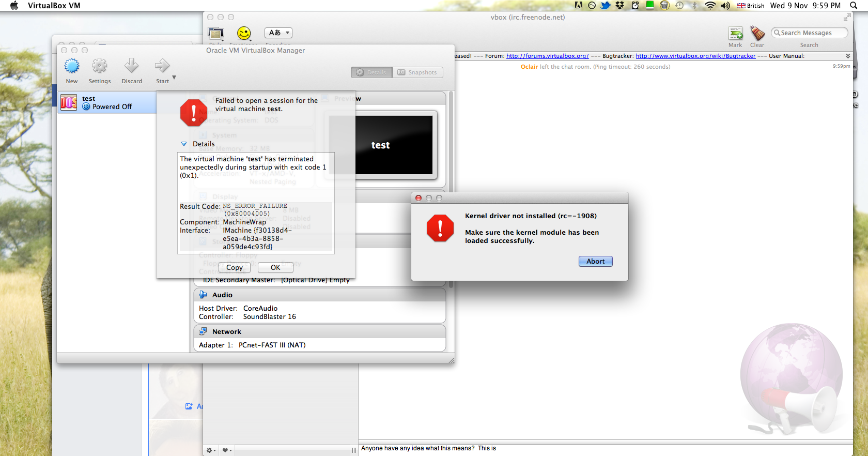Click the menu bar clock
The image size is (868, 456).
click(x=805, y=6)
